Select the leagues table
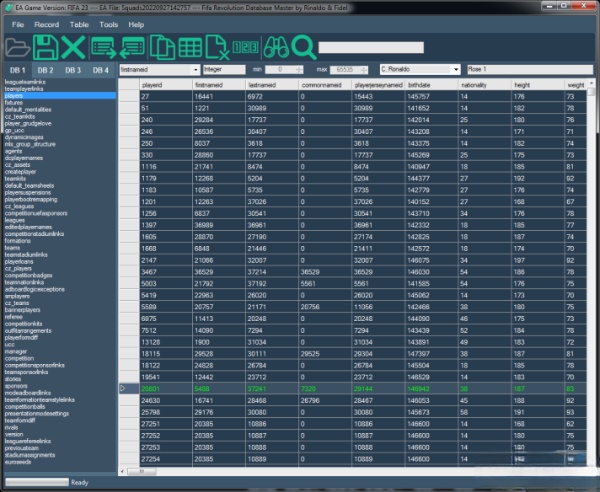Image resolution: width=600 pixels, height=492 pixels. point(15,220)
